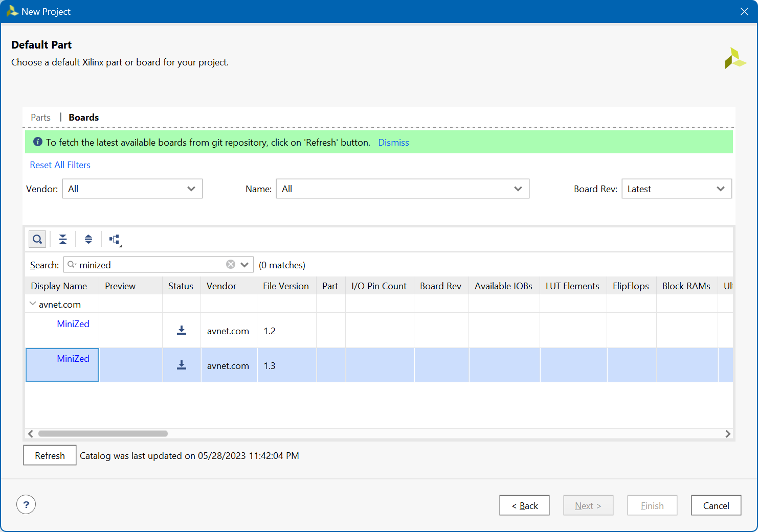This screenshot has width=758, height=532.
Task: Select the MiniZed row with version 1.3
Action: coord(378,365)
